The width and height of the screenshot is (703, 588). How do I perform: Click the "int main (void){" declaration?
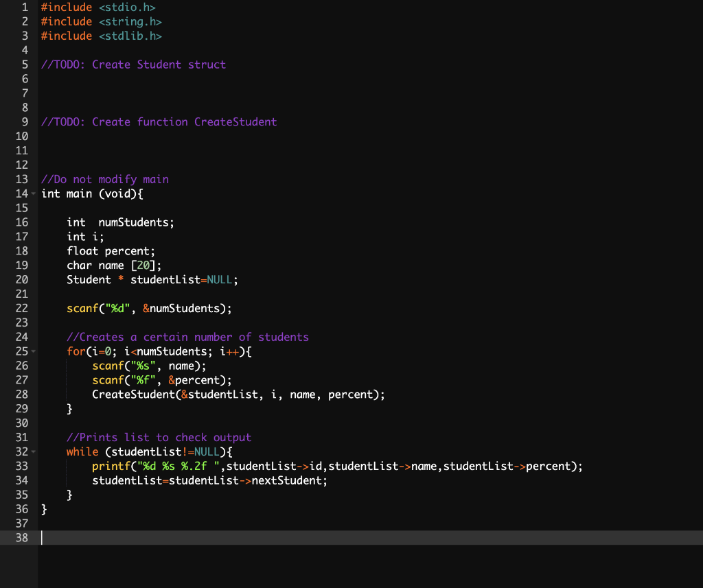(92, 193)
